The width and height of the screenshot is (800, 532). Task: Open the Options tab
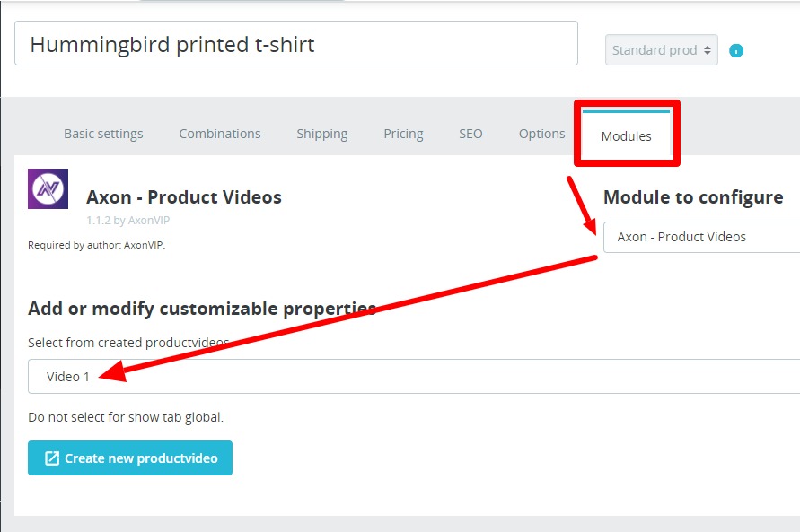541,133
